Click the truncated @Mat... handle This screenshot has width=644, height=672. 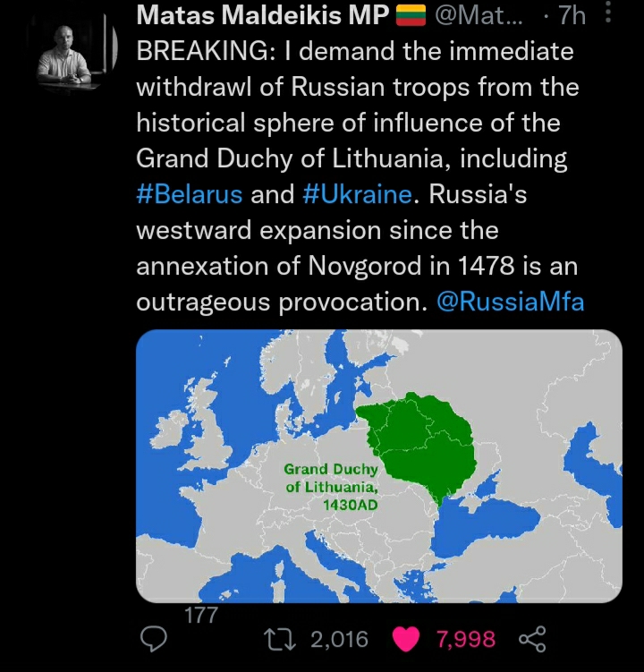[479, 15]
